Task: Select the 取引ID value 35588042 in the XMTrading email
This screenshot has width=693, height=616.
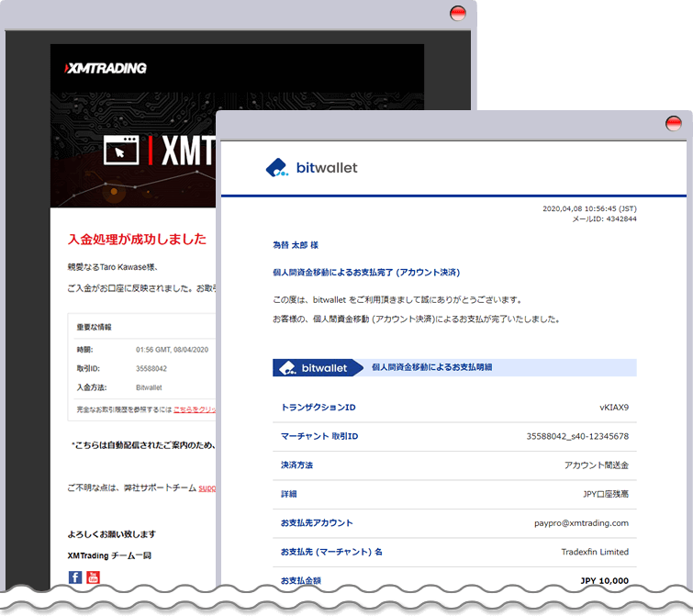Action: (x=151, y=368)
